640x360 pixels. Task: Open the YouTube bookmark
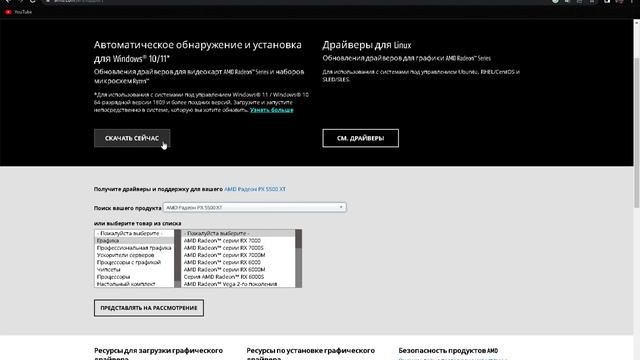[19, 12]
